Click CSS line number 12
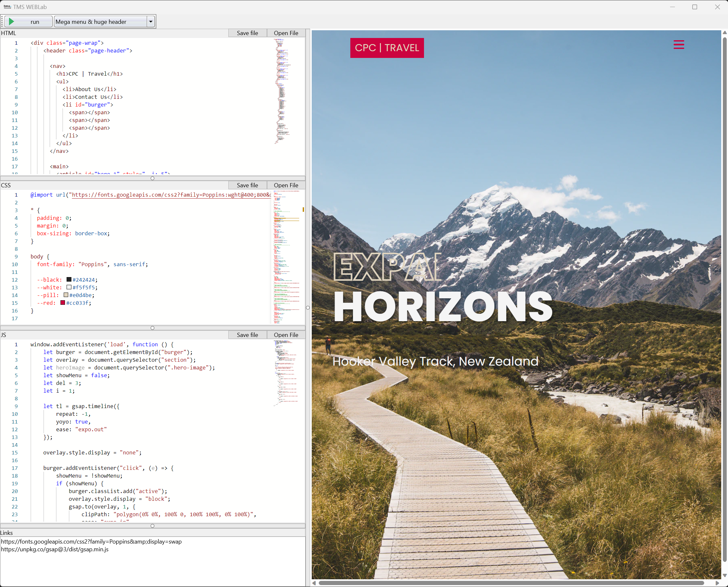 pyautogui.click(x=15, y=280)
